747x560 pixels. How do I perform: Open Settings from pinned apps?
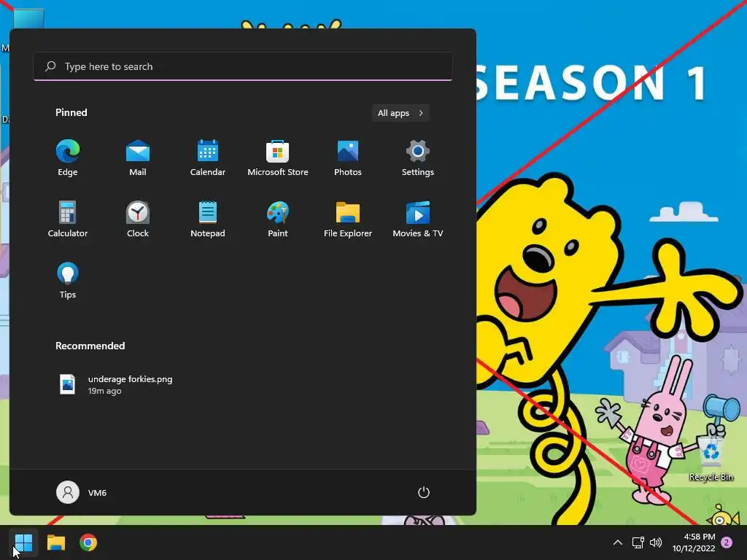pyautogui.click(x=418, y=158)
